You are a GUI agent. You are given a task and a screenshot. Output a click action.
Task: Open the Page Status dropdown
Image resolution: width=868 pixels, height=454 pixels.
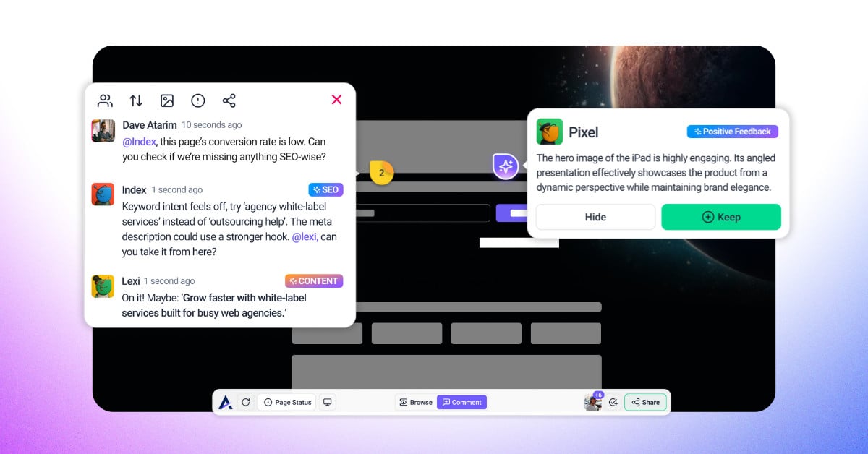(x=288, y=403)
